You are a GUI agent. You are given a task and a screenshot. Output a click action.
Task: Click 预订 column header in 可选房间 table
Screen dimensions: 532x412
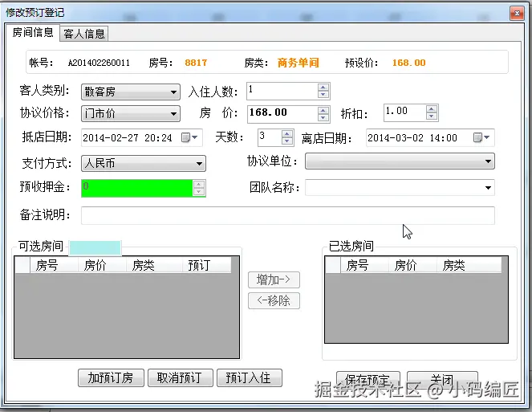click(x=207, y=265)
